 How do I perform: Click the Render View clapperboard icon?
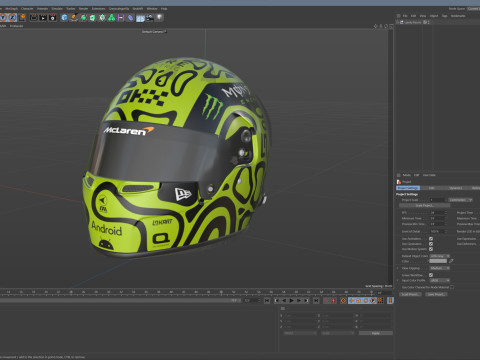pyautogui.click(x=34, y=17)
